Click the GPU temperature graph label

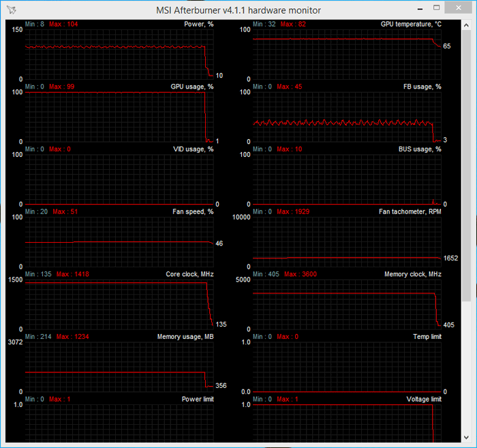click(411, 24)
